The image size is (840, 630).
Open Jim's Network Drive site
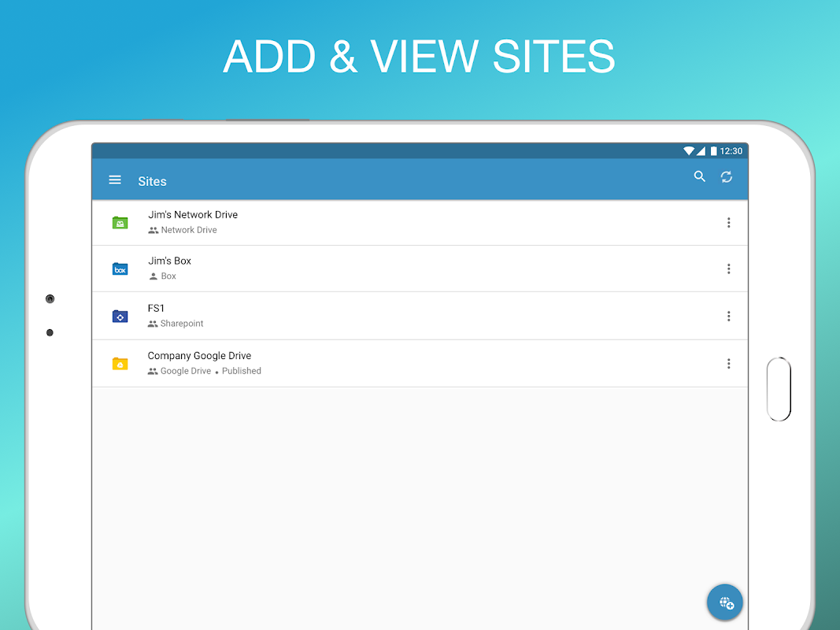(420, 222)
